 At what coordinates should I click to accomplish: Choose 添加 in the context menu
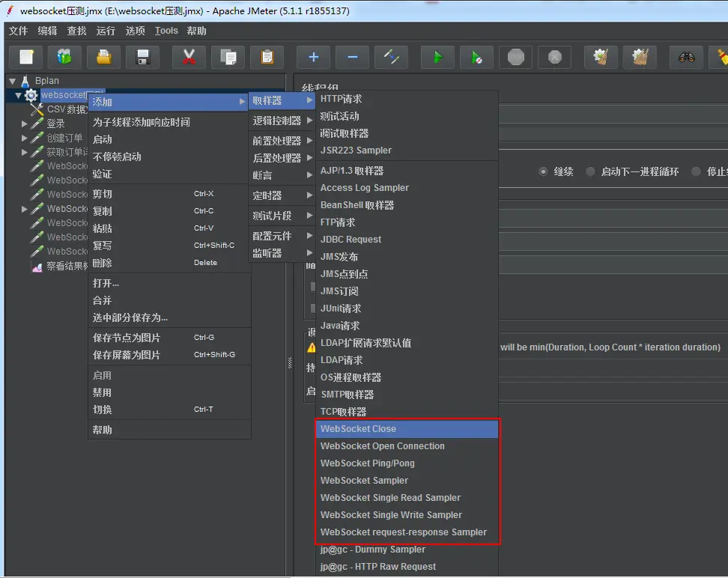coord(168,102)
